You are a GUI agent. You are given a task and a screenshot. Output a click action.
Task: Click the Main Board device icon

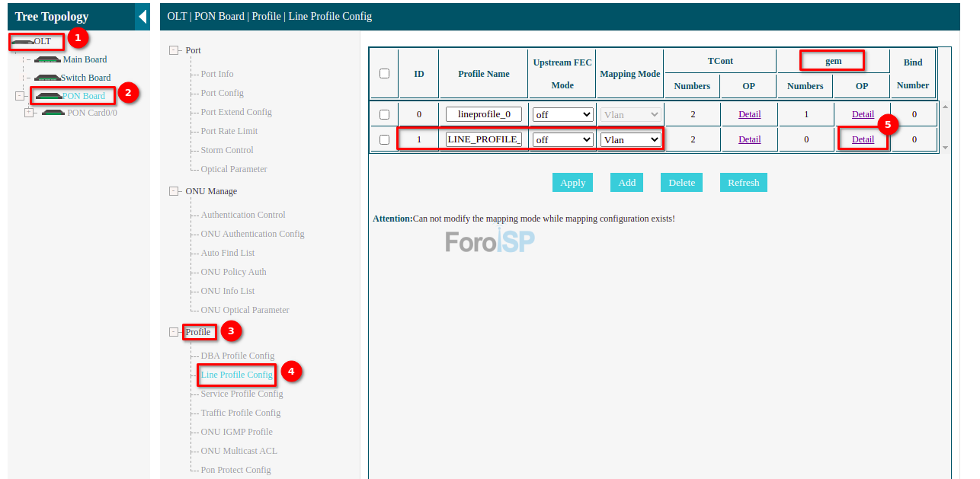point(48,59)
